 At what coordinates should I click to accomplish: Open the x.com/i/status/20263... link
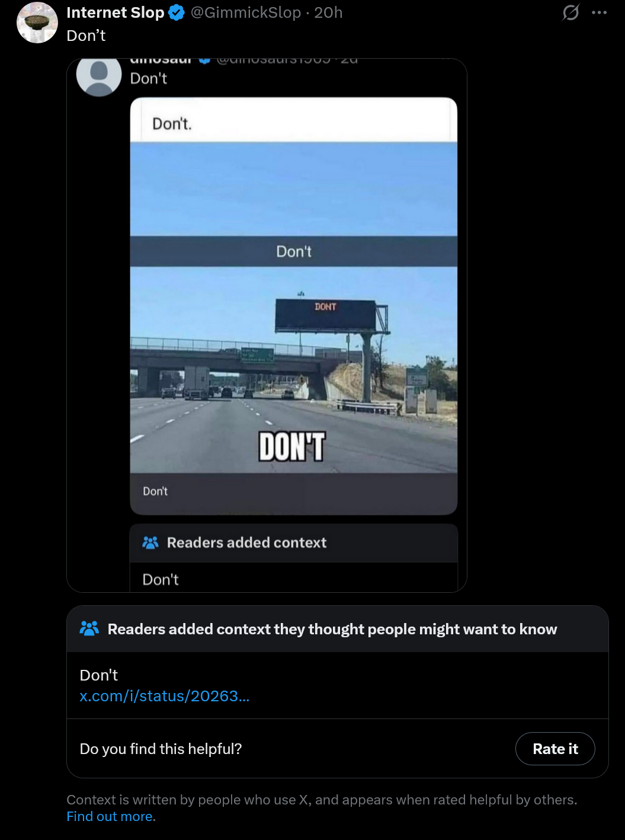165,696
